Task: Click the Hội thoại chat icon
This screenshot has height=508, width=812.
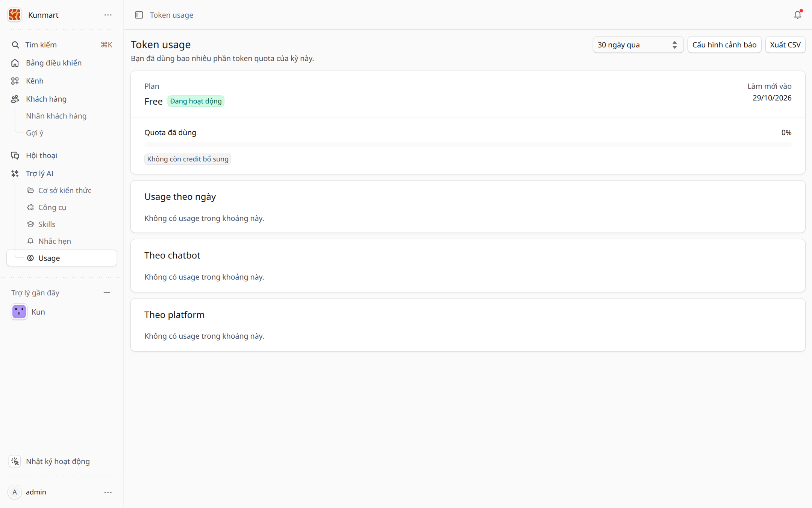Action: click(x=15, y=155)
